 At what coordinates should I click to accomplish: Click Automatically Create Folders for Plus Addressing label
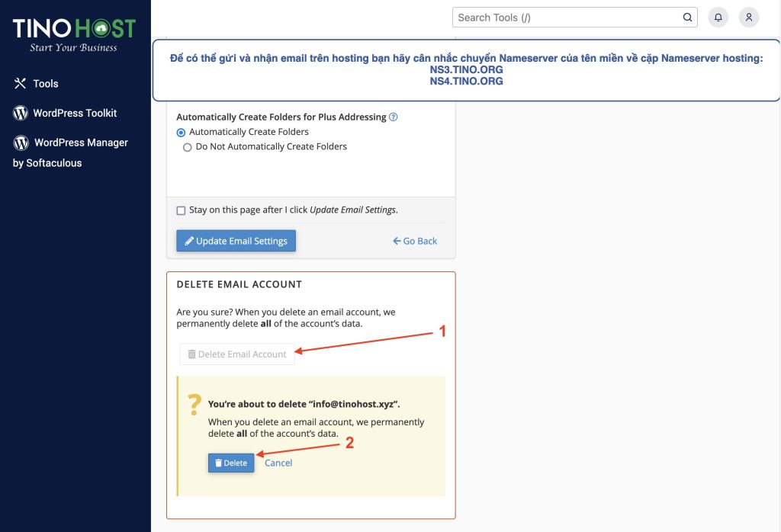pos(281,117)
